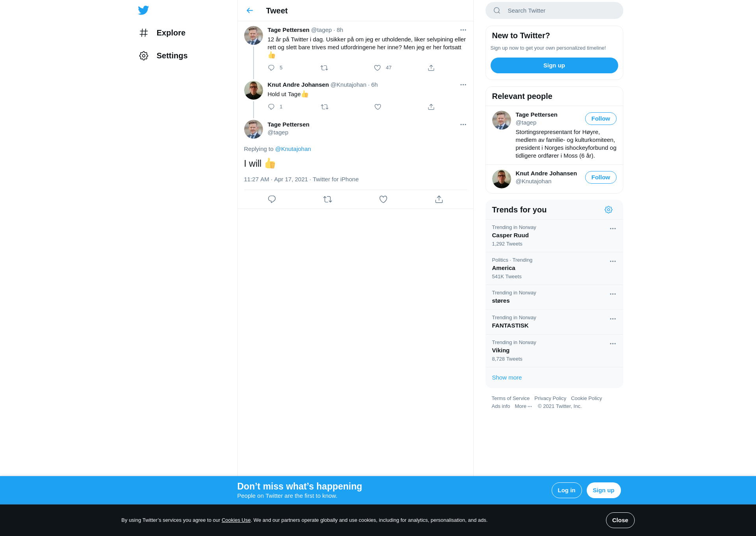Open reply thread on first tweet with 5 replies

click(x=271, y=68)
